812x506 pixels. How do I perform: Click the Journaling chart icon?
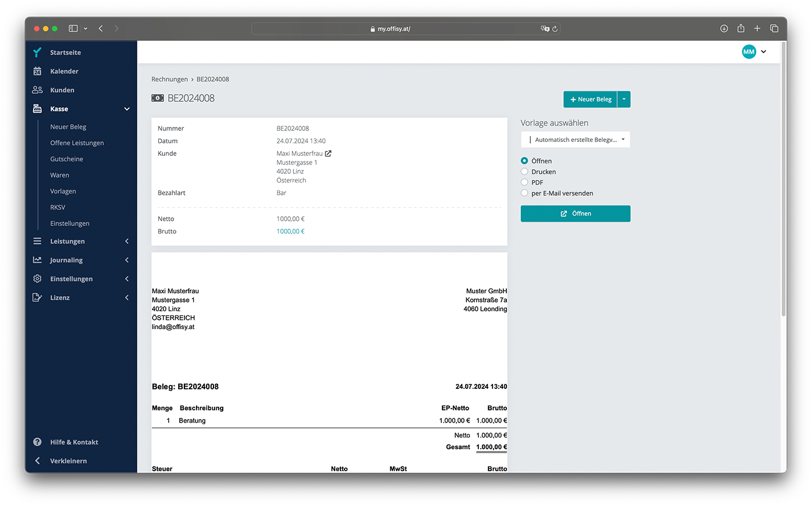pos(37,260)
